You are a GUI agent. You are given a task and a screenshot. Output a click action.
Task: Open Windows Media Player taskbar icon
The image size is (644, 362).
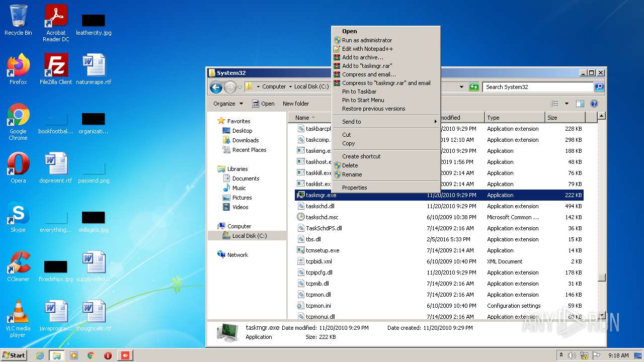pos(74,355)
